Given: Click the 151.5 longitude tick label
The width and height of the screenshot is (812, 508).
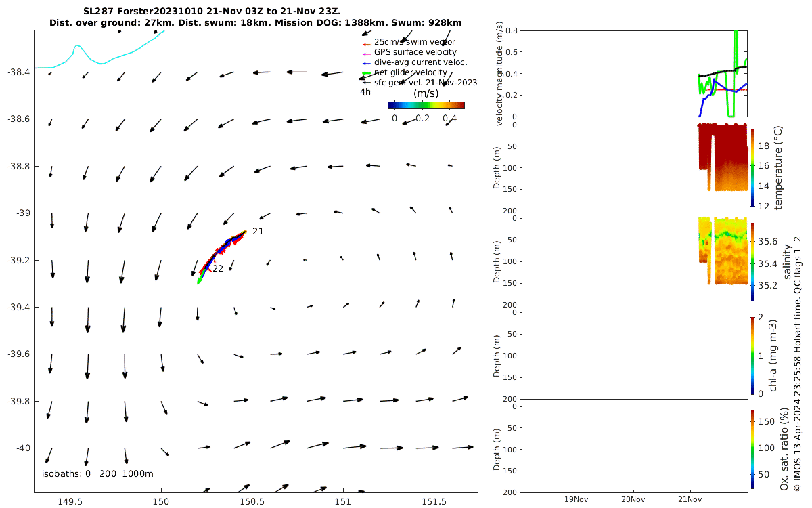Looking at the screenshot, I should [434, 502].
